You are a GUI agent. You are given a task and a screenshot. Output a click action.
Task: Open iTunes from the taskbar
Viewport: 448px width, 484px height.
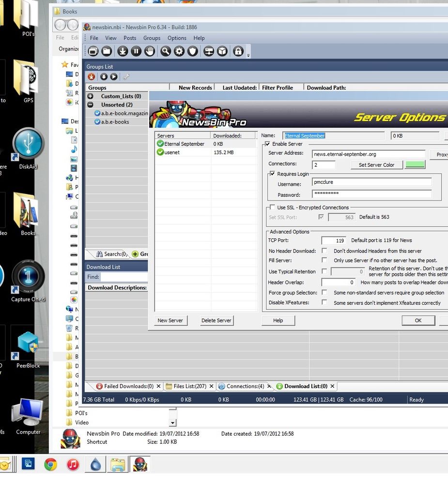coord(73,464)
